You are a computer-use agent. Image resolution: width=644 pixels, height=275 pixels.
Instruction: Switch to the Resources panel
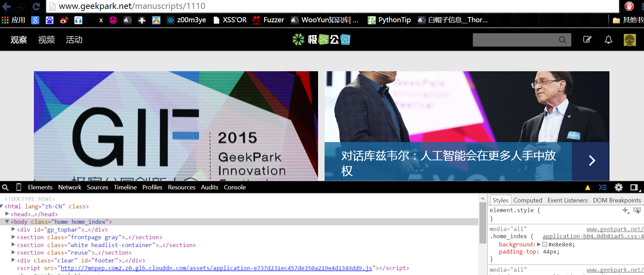[182, 187]
